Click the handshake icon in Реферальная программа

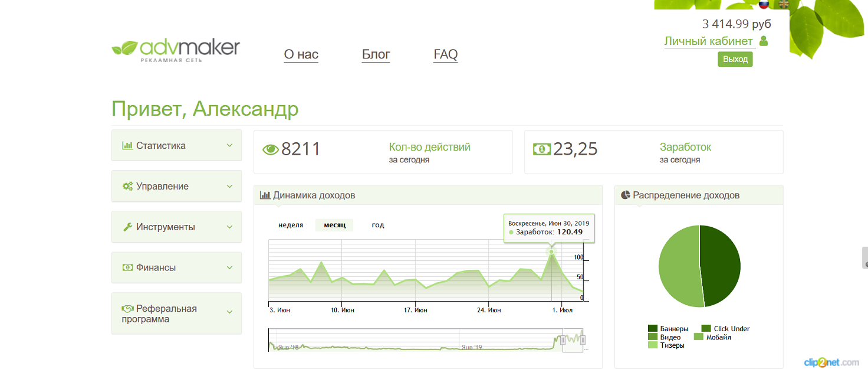[x=127, y=308]
